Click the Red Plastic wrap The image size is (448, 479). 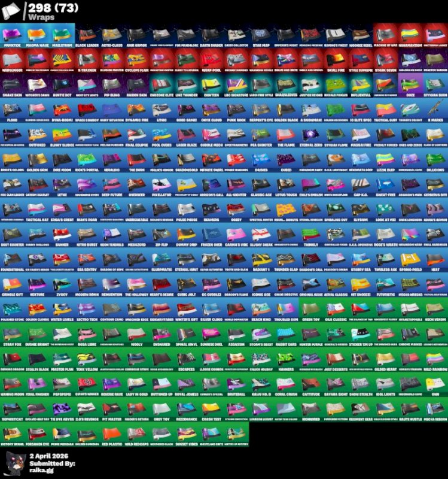pyautogui.click(x=112, y=435)
